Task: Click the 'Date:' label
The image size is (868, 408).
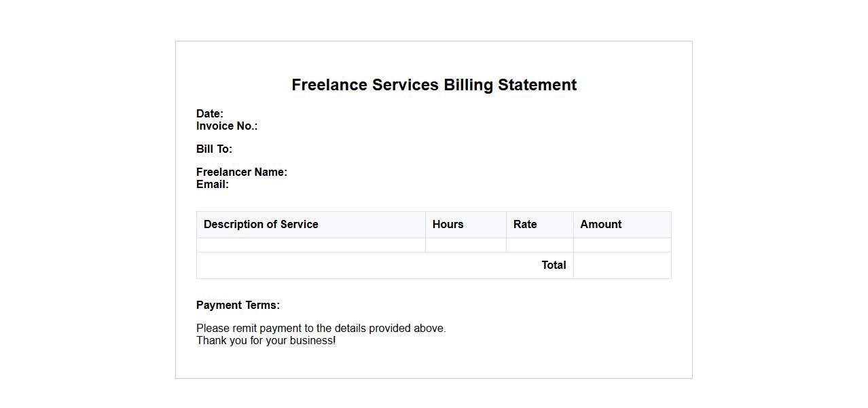Action: (210, 114)
